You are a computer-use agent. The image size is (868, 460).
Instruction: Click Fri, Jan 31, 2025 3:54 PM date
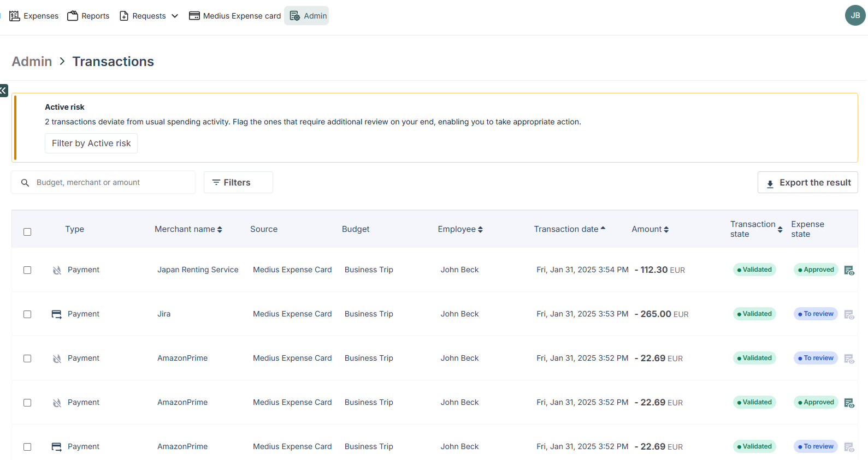pyautogui.click(x=582, y=270)
